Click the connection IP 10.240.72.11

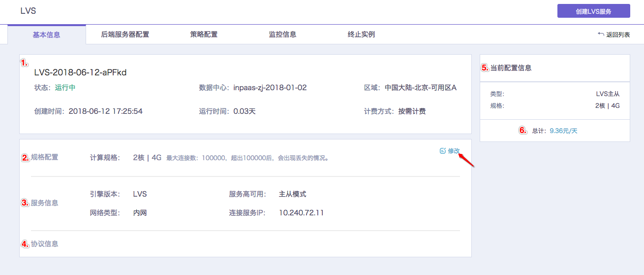(301, 213)
